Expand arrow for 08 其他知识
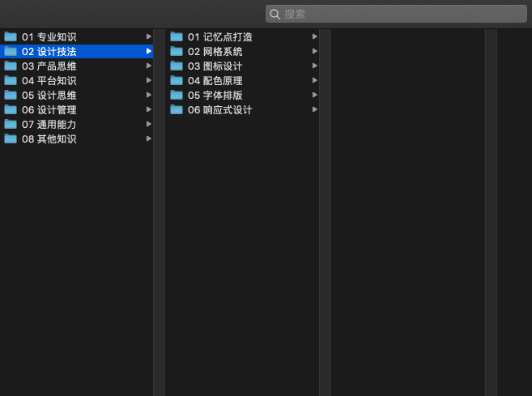Screen dimensions: 532x396 click(149, 138)
